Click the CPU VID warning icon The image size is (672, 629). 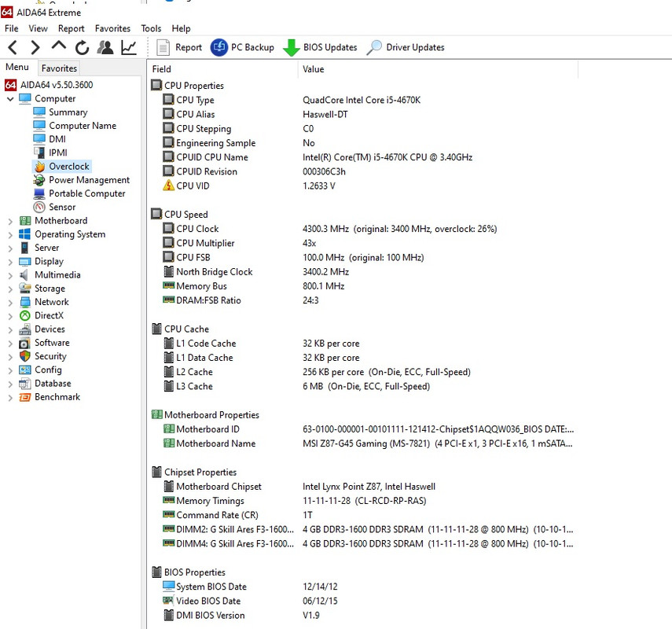pos(168,186)
